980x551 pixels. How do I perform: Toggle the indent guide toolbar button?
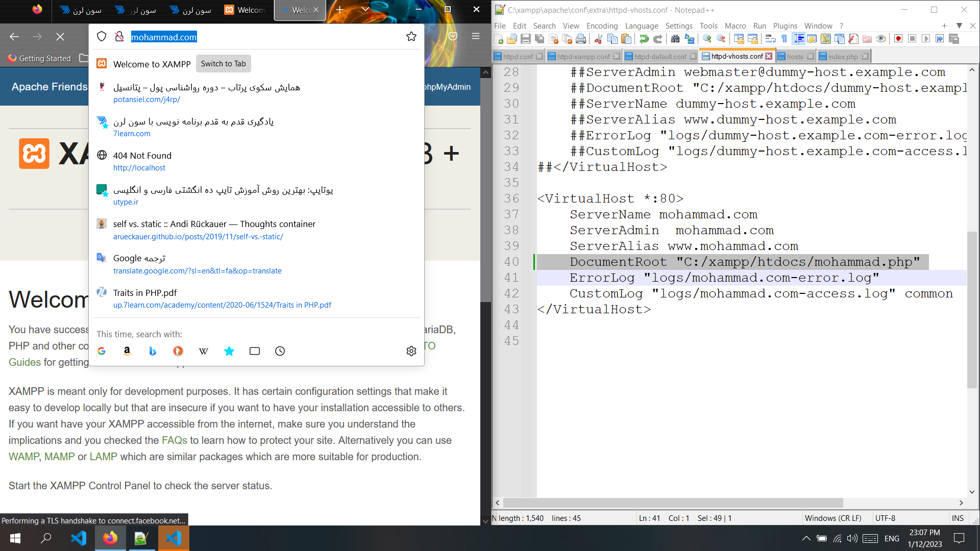pos(799,39)
